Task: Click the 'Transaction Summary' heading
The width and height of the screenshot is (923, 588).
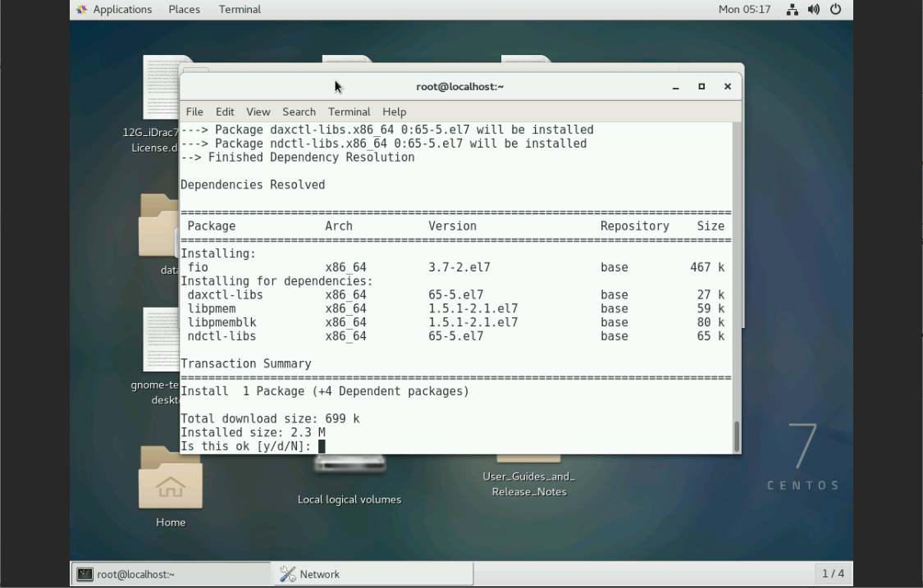Action: [246, 364]
